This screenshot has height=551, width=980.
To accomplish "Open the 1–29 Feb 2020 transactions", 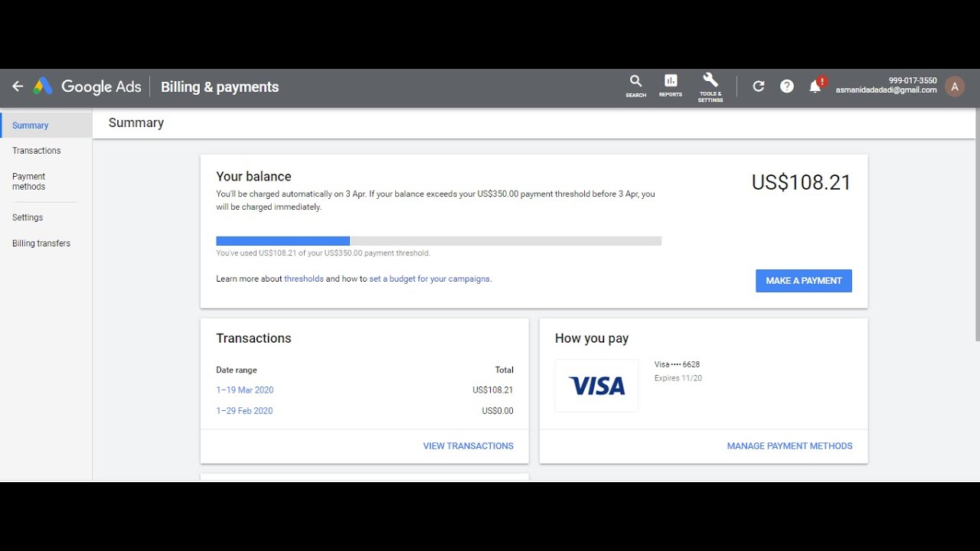I will point(244,411).
